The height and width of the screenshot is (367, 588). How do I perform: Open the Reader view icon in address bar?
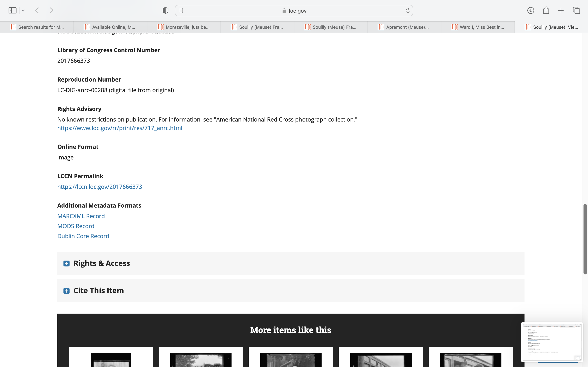(181, 10)
